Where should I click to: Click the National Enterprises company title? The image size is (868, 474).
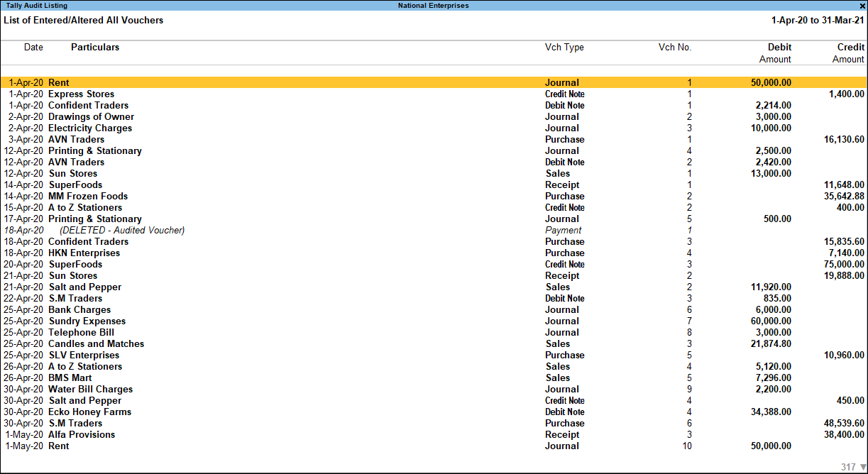pyautogui.click(x=433, y=5)
